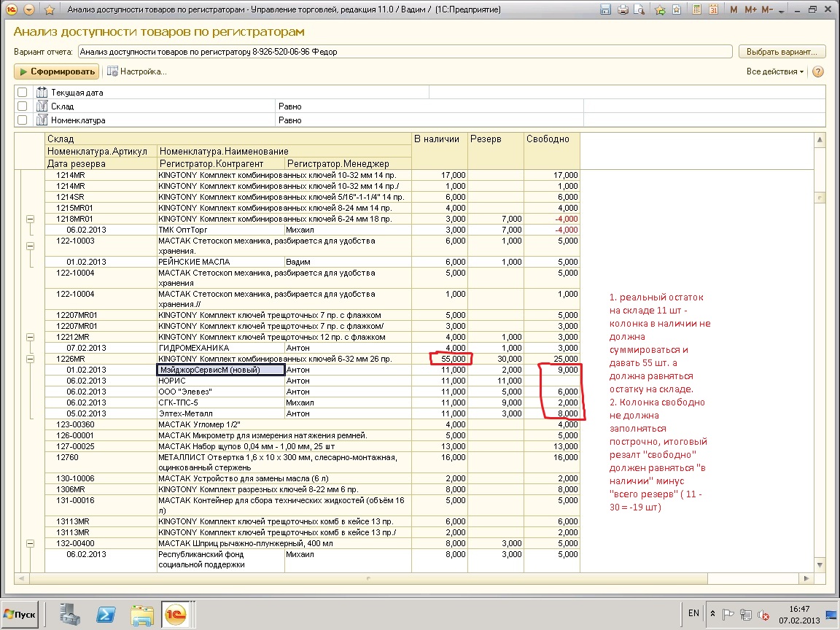This screenshot has height=630, width=840.
Task: Show hidden tray icons chevron
Action: [712, 614]
